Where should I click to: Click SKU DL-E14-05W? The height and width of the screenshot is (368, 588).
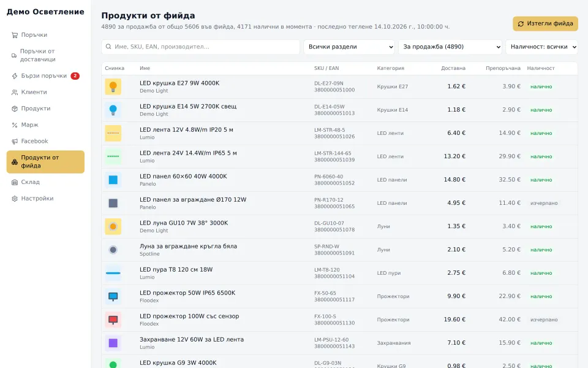tap(330, 107)
